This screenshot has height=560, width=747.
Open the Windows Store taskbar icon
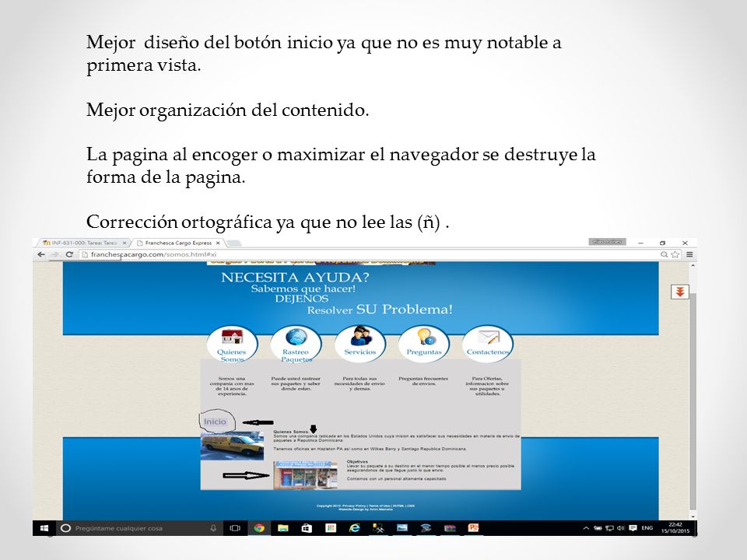point(307,527)
